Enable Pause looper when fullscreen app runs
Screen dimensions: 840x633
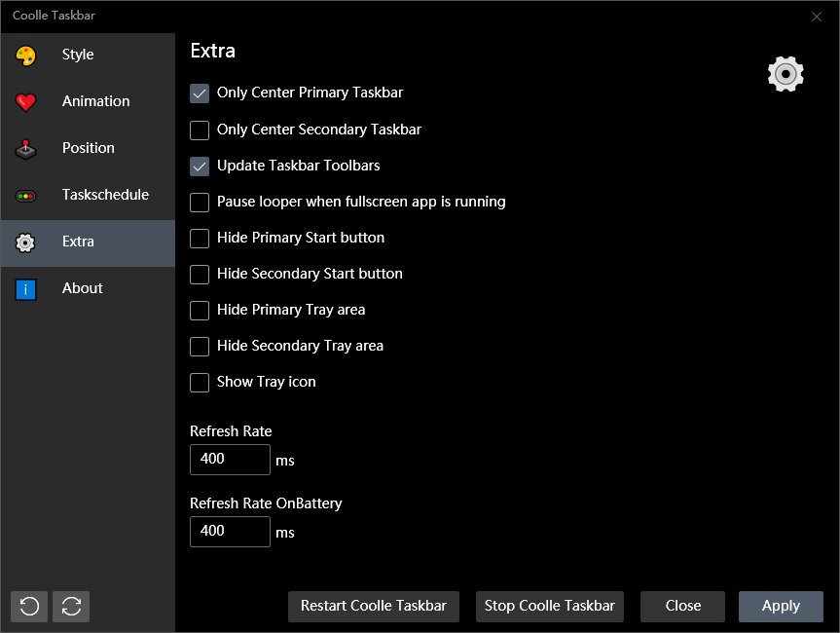tap(200, 202)
